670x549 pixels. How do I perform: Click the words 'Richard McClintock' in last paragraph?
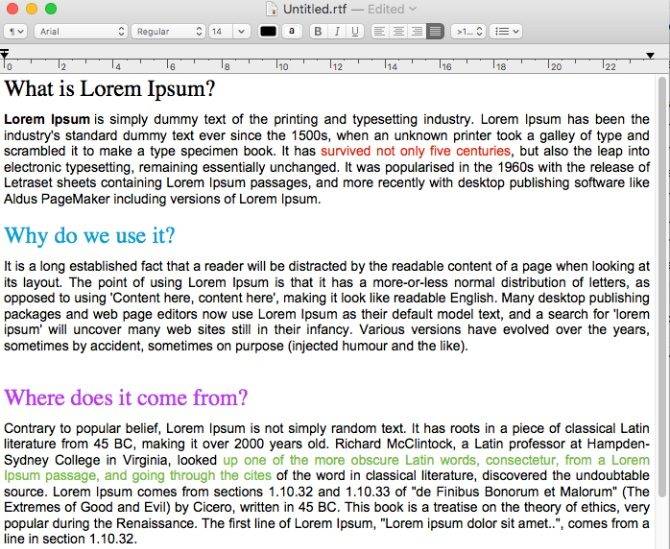coord(394,444)
